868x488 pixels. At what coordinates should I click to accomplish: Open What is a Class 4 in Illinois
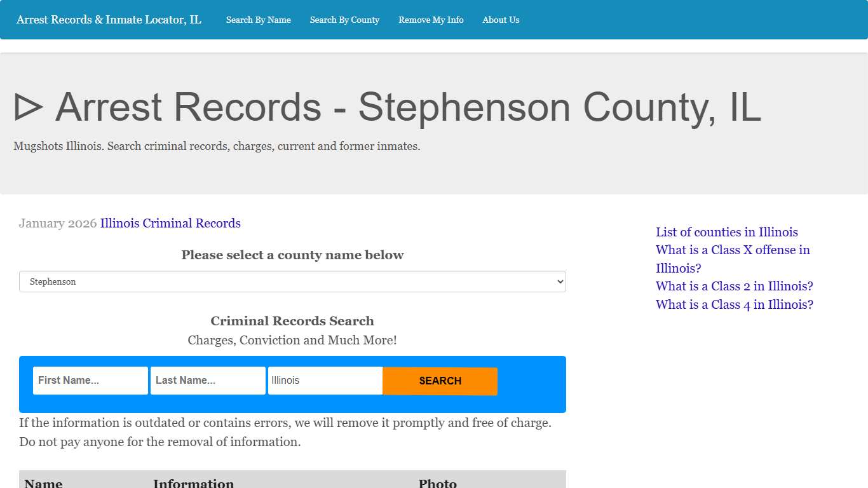pyautogui.click(x=734, y=304)
